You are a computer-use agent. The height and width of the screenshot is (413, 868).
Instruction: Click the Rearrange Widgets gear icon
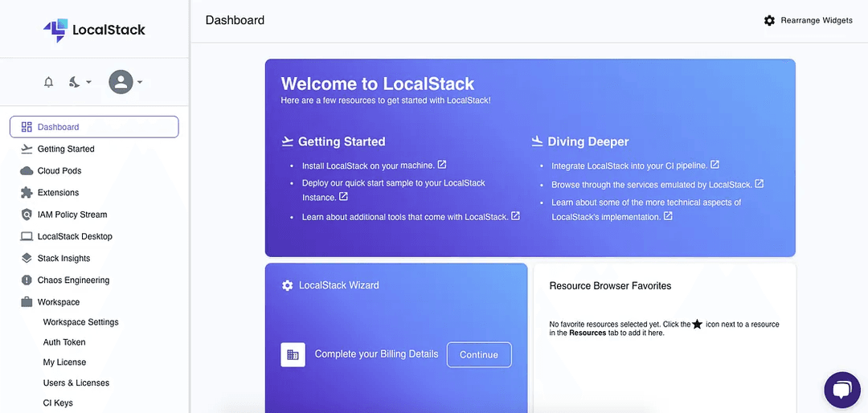point(769,20)
